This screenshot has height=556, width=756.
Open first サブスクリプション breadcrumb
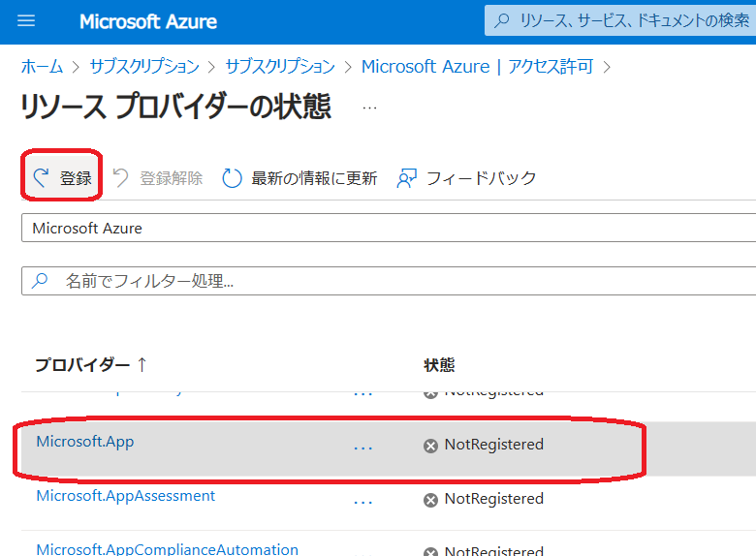point(144,66)
